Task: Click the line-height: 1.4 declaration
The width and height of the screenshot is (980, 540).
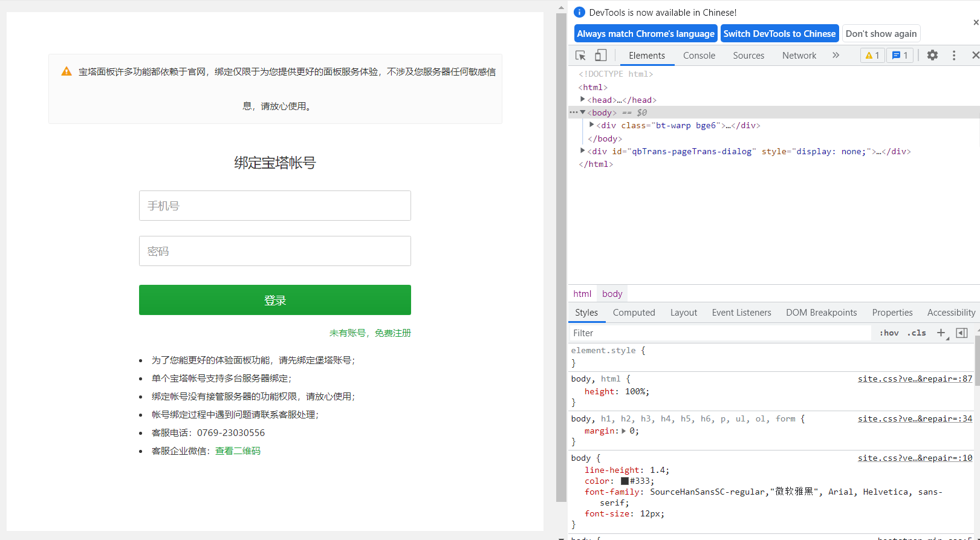Action: coord(627,470)
